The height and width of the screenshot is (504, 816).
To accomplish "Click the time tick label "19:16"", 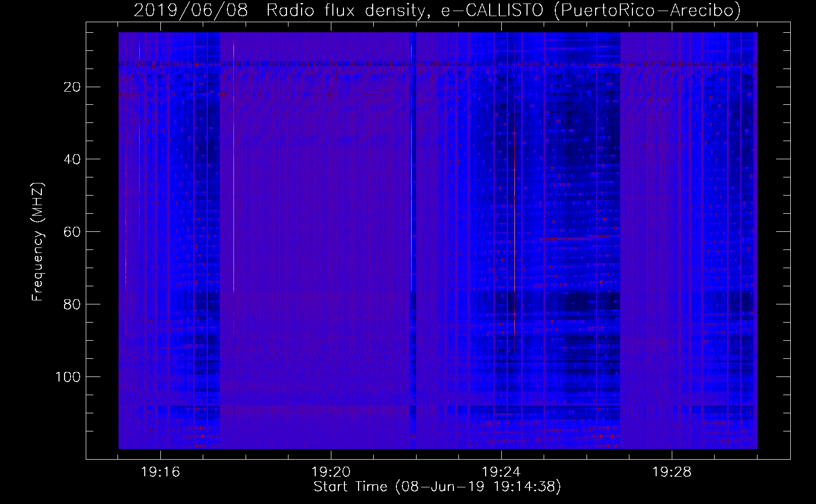I will point(160,472).
